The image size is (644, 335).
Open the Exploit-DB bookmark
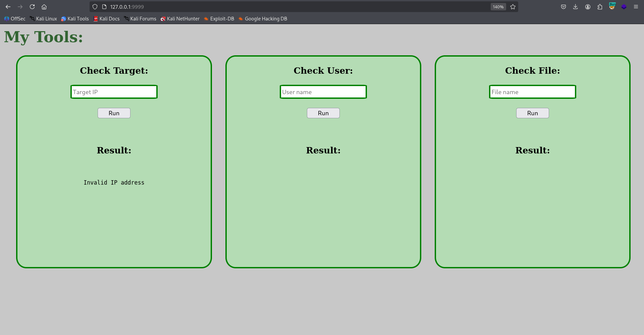219,19
